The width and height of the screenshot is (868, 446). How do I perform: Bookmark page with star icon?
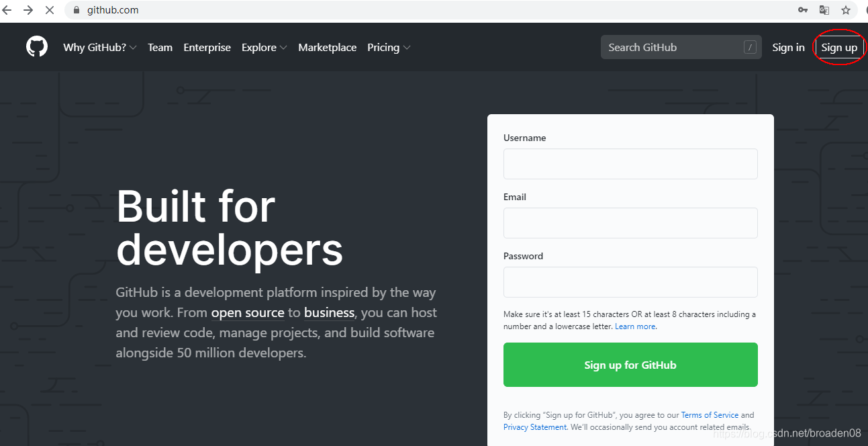click(846, 10)
